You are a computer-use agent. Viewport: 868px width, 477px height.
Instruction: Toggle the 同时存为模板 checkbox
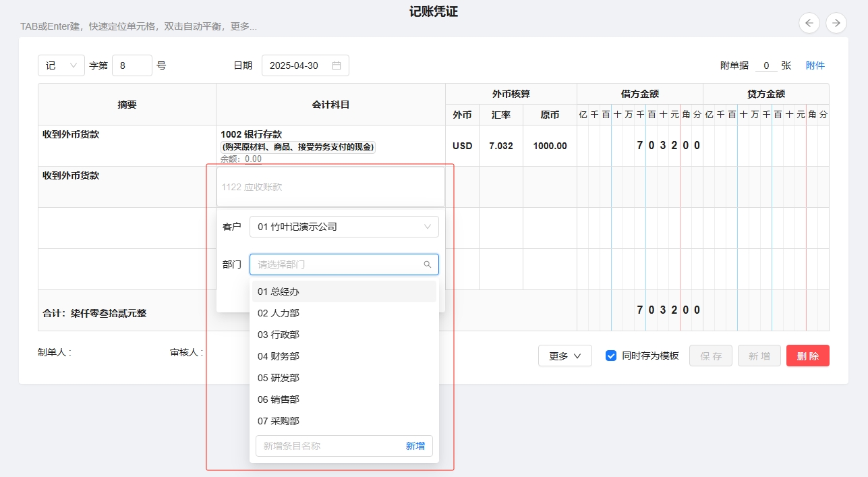[x=611, y=356]
